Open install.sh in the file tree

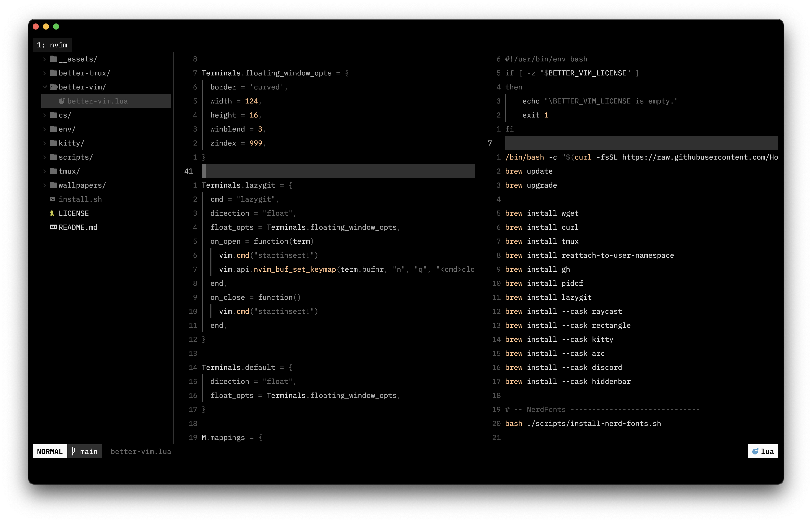pyautogui.click(x=80, y=199)
